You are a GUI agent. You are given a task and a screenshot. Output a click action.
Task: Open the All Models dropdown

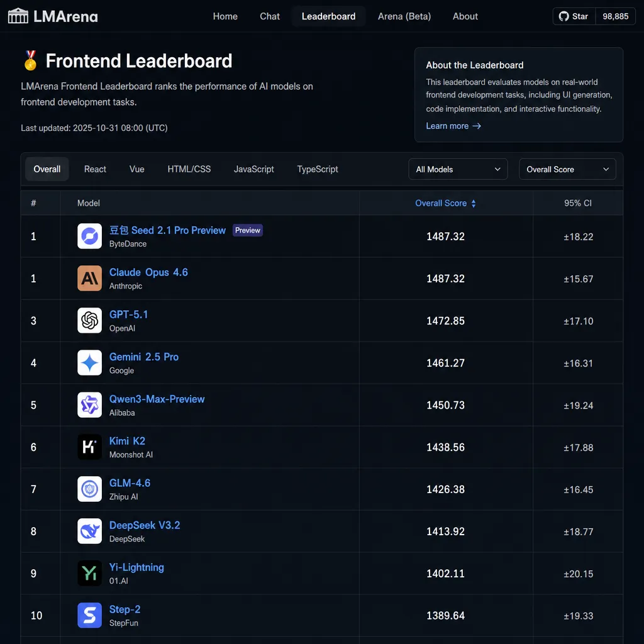coord(458,169)
